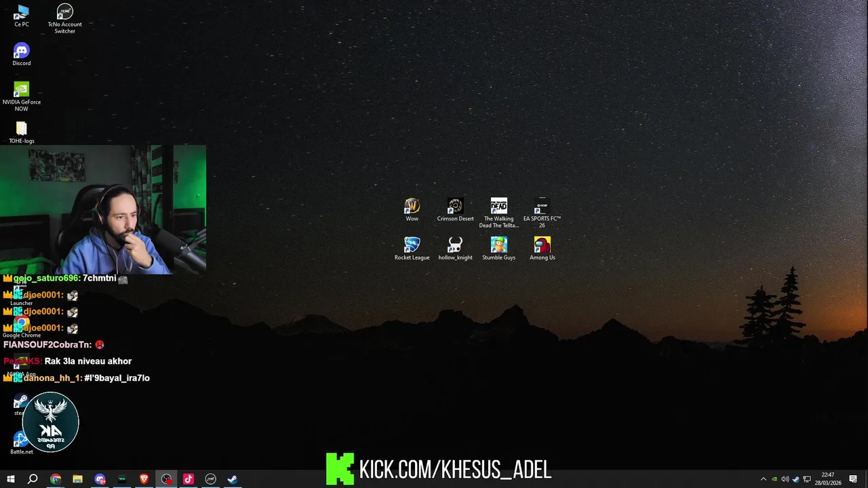Open the teal waveform app on taskbar
The width and height of the screenshot is (868, 488).
(122, 479)
